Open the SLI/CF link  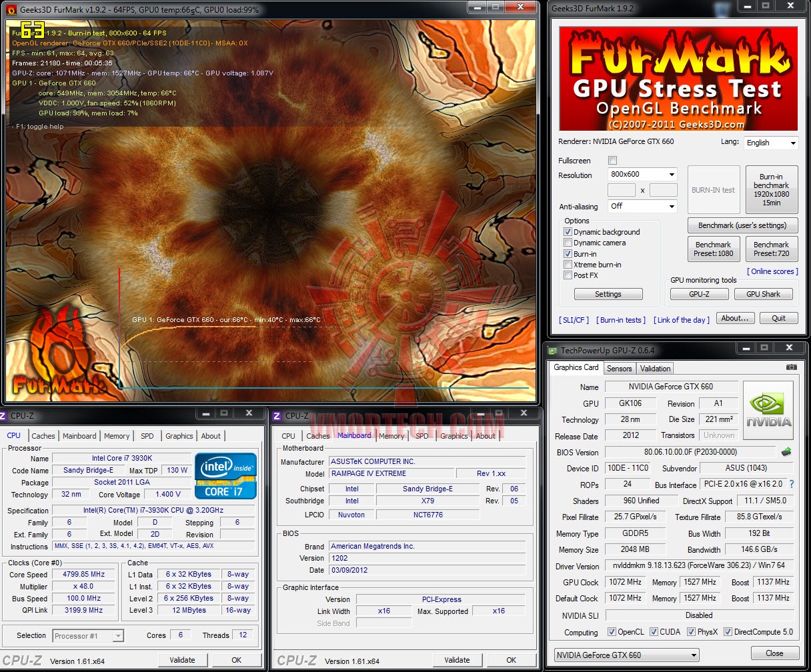point(574,320)
